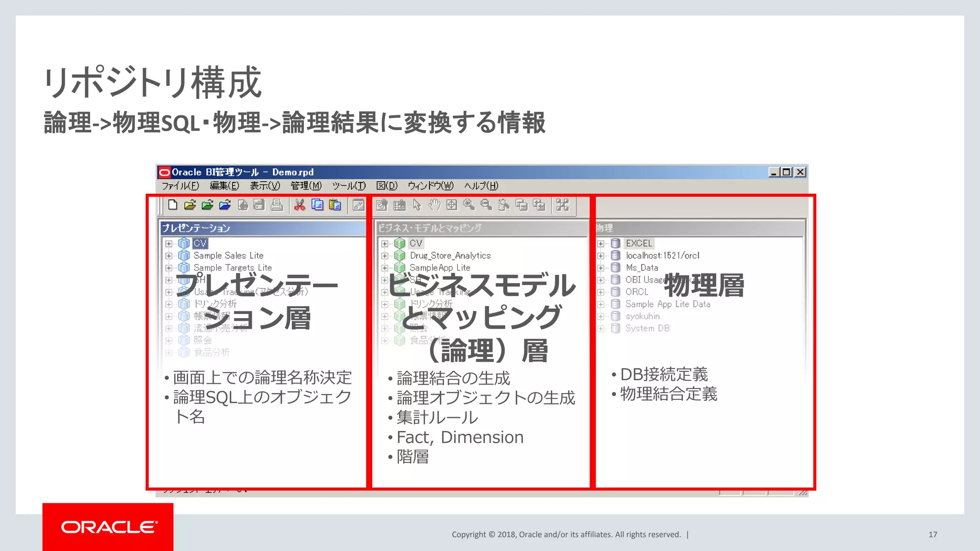Click the Copy icon in toolbar
The width and height of the screenshot is (980, 551).
[317, 205]
